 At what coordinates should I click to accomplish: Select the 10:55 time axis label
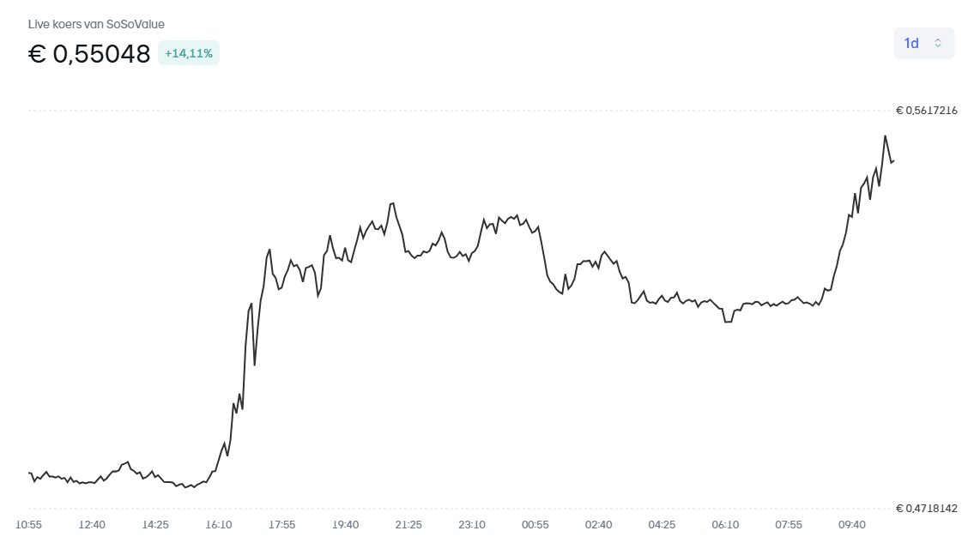coord(29,525)
